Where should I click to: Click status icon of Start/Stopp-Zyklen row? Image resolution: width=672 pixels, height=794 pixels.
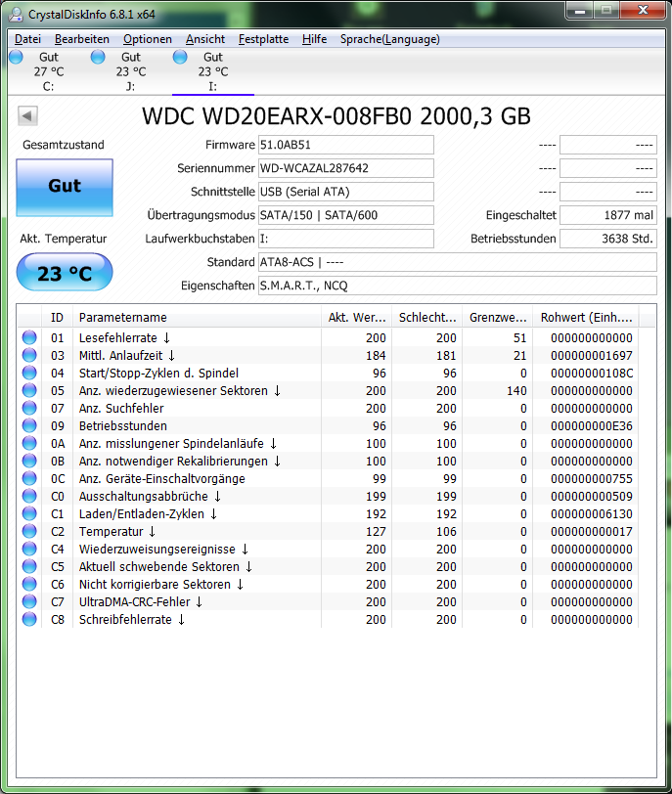click(x=29, y=373)
